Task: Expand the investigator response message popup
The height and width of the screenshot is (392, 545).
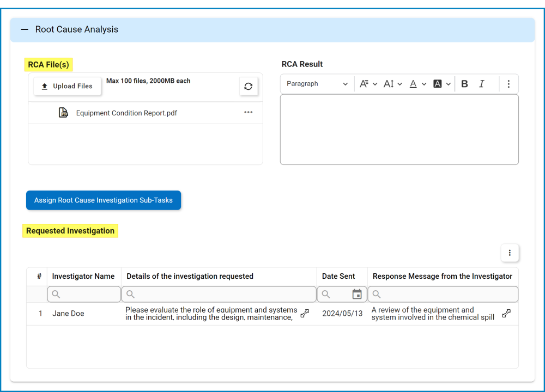Action: coord(506,313)
